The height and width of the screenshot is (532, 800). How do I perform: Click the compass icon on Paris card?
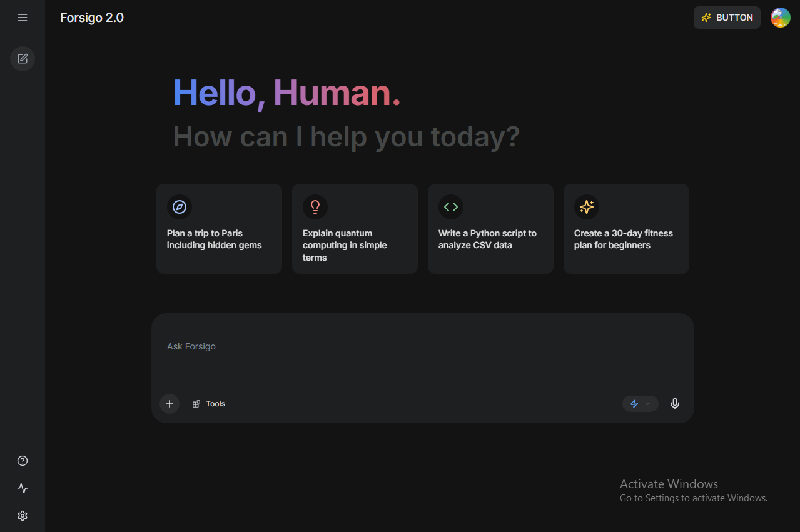click(180, 207)
